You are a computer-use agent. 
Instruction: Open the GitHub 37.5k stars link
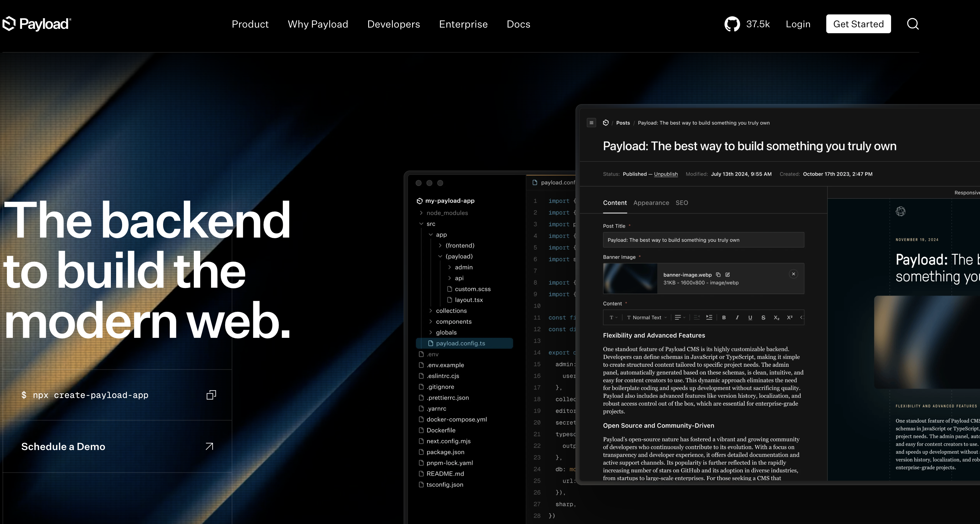(x=747, y=24)
